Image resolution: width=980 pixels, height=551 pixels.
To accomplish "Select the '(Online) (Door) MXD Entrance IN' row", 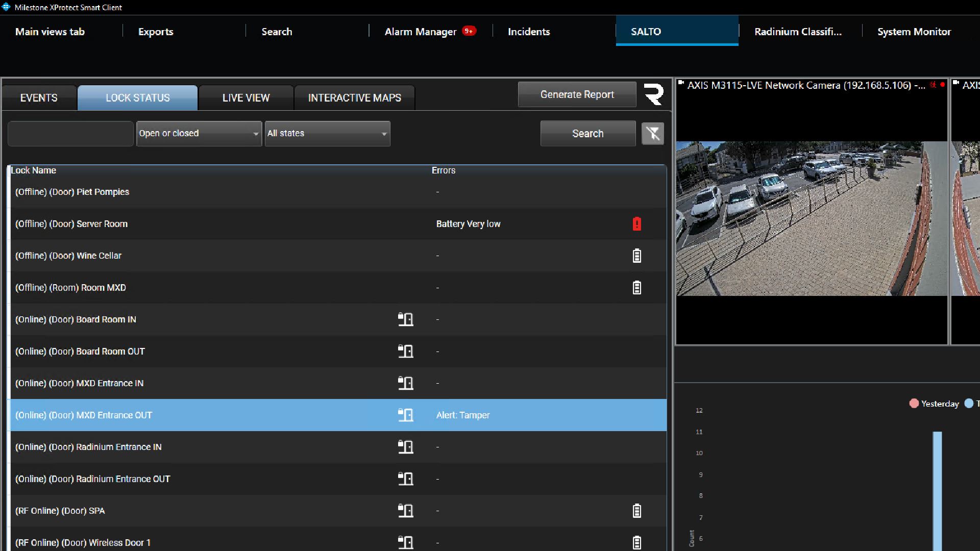I will [338, 383].
